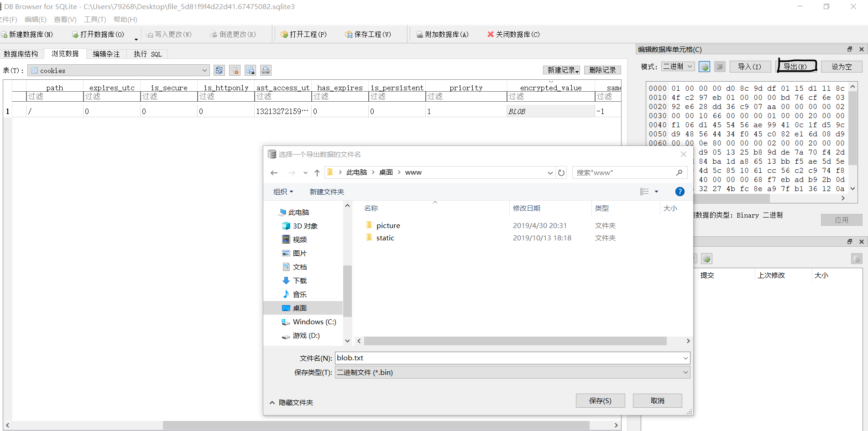Click the search magnifier in dialog
868x431 pixels.
pos(679,172)
